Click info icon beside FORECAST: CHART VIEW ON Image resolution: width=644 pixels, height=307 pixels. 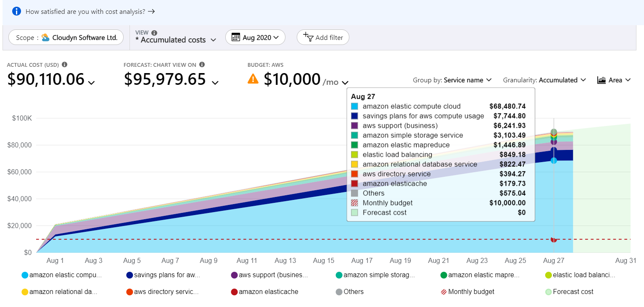(202, 65)
